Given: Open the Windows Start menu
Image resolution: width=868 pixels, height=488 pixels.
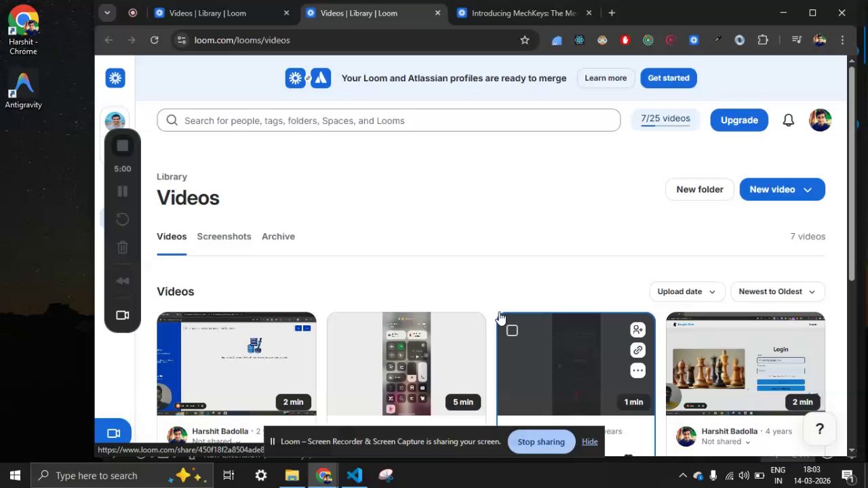Looking at the screenshot, I should tap(15, 475).
